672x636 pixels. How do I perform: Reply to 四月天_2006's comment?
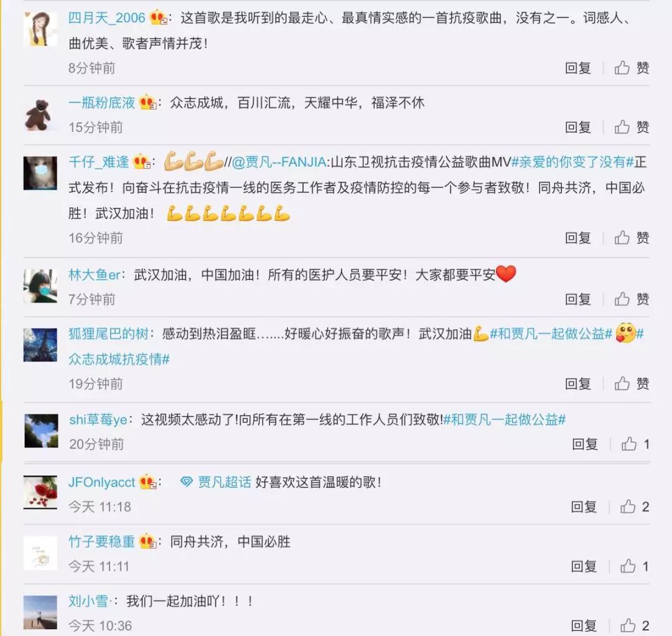tap(577, 68)
